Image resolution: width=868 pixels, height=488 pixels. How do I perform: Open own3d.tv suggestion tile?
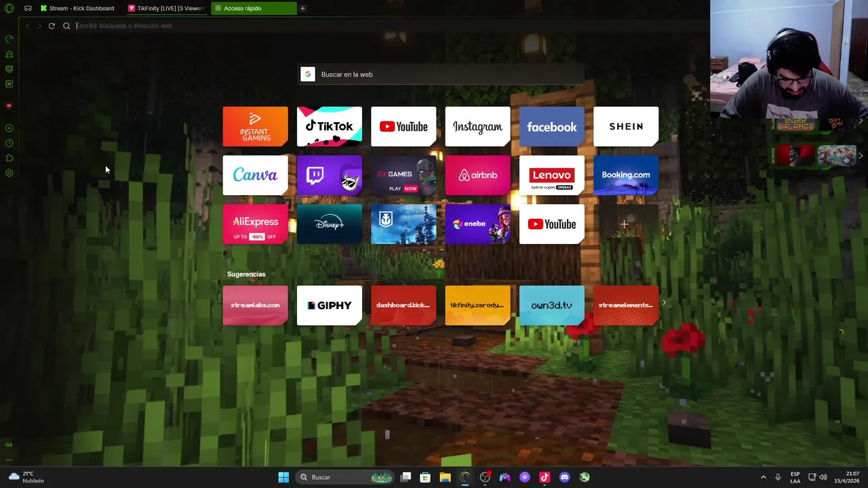point(552,306)
